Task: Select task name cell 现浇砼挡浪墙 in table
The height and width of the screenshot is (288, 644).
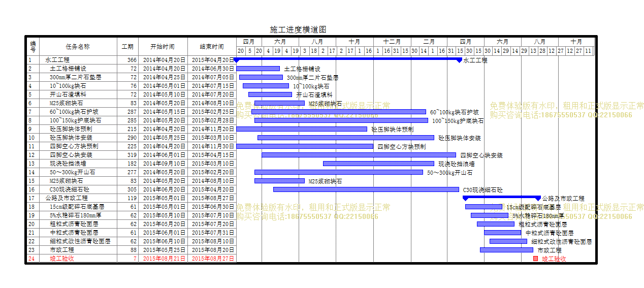Action: coord(78,164)
